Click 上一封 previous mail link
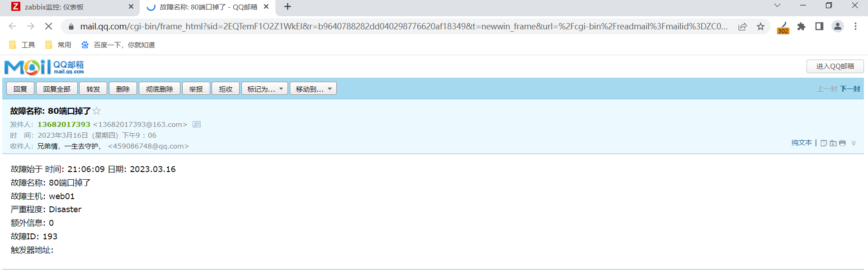The width and height of the screenshot is (868, 270). click(x=827, y=89)
